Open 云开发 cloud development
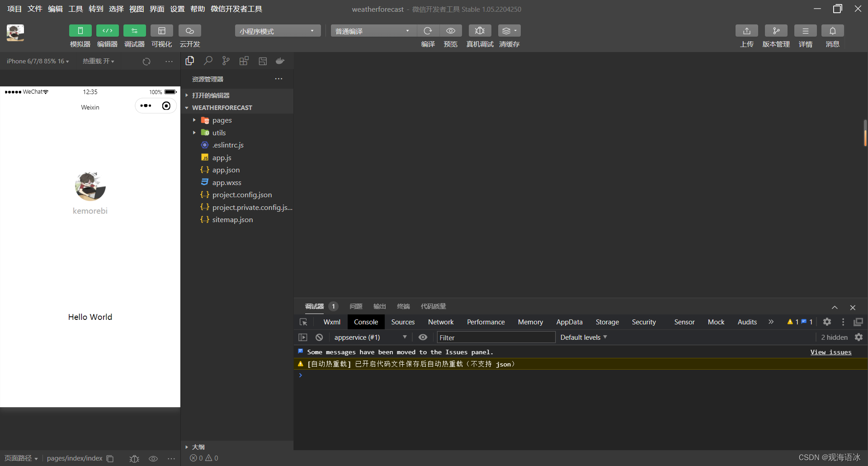 click(190, 31)
